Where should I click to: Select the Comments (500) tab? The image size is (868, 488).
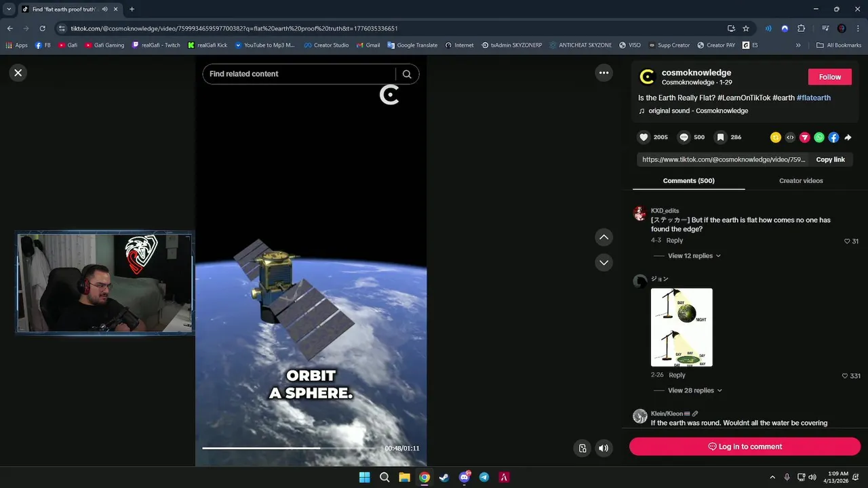[x=688, y=181]
